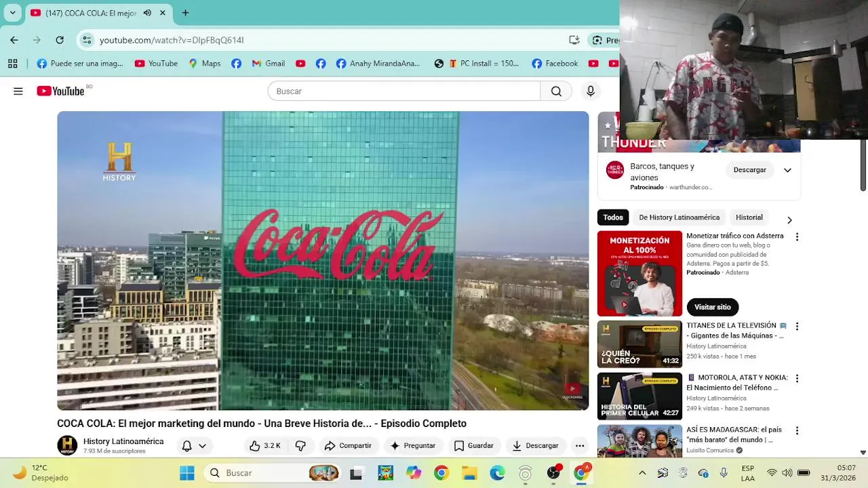868x488 pixels.
Task: Click the install app icon in address bar
Action: click(574, 40)
